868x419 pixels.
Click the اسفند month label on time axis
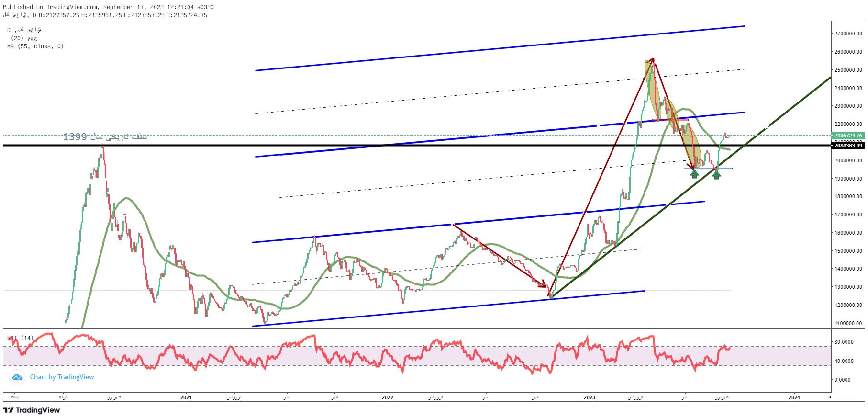coord(14,397)
